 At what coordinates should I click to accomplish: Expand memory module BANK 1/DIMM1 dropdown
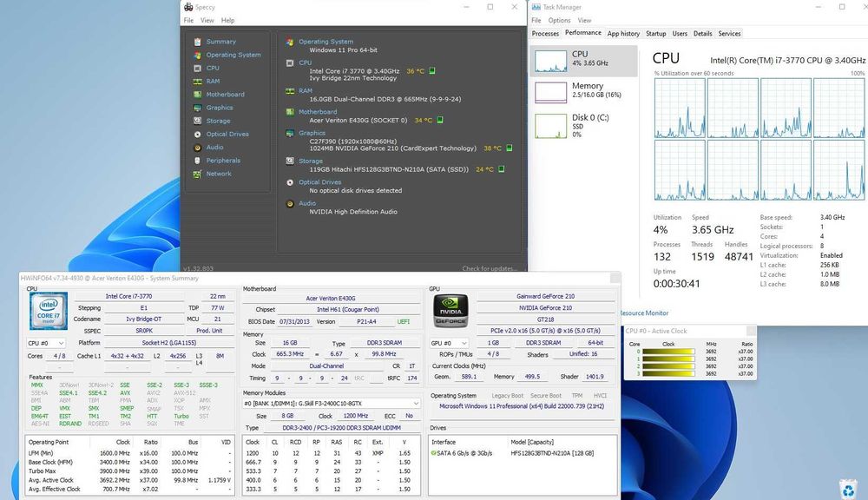pyautogui.click(x=331, y=404)
